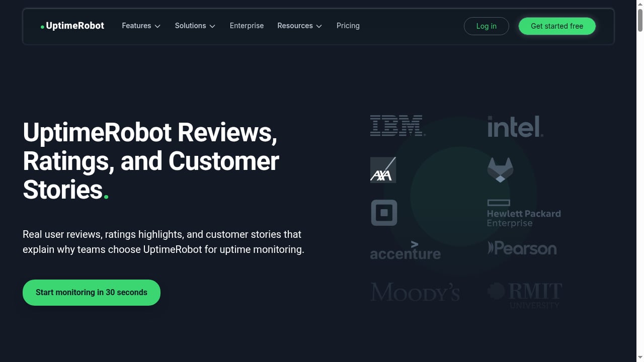Click the UptimeRobot logo

tap(72, 26)
